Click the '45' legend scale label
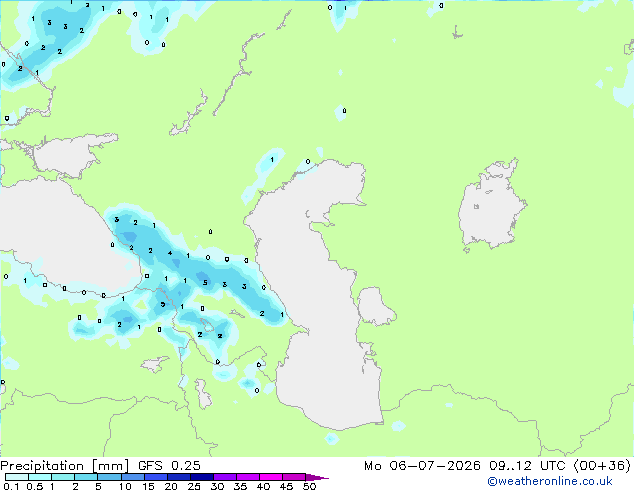This screenshot has width=634, height=490. [287, 486]
